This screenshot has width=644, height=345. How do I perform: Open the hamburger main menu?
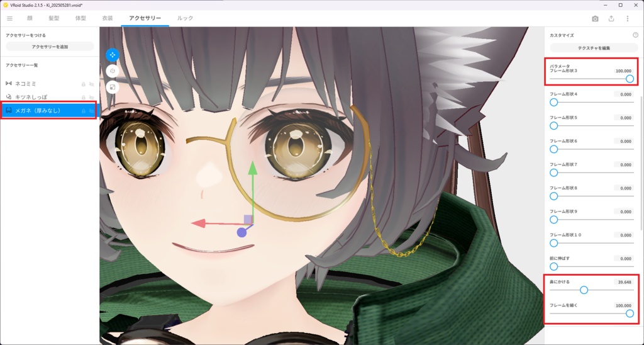point(9,18)
